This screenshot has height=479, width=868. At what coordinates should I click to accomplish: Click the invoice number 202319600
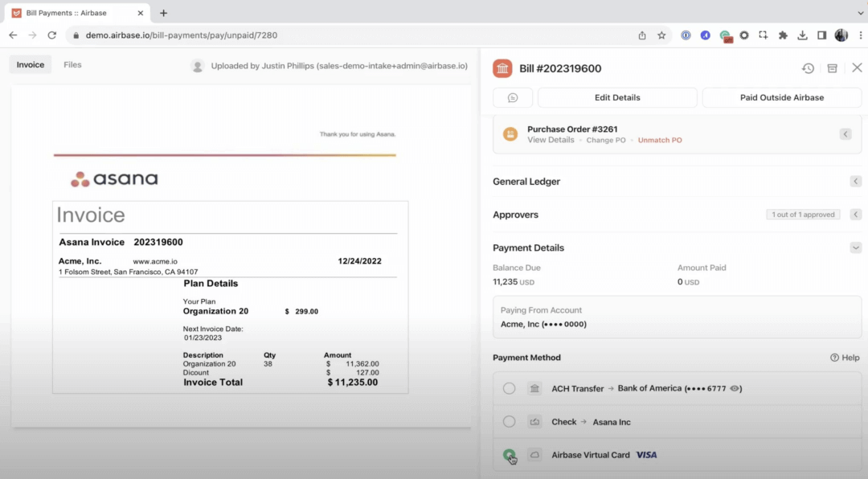pos(158,242)
